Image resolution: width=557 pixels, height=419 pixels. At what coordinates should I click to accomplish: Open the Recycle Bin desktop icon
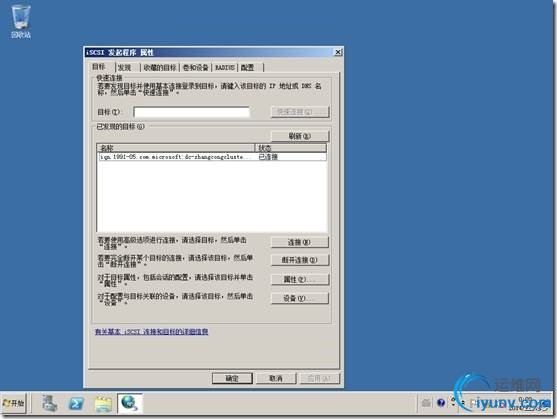(21, 21)
